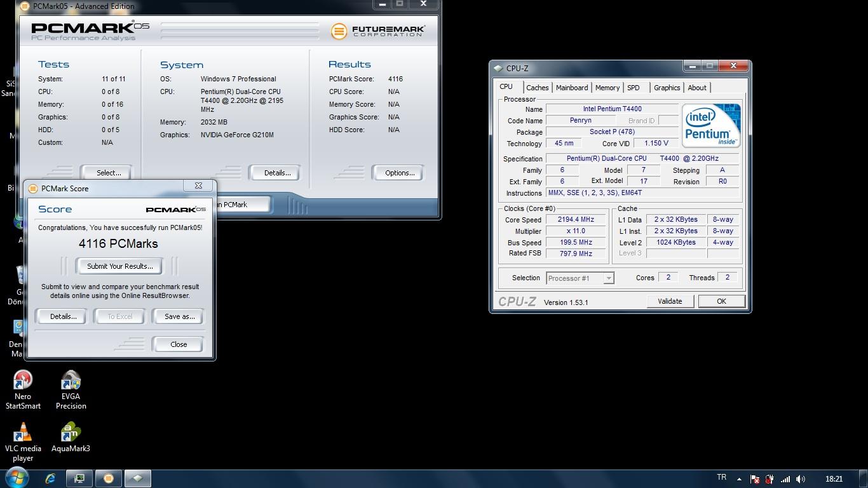Open the Nero StartSmart desktop shortcut
The image size is (868, 488).
pyautogui.click(x=23, y=390)
